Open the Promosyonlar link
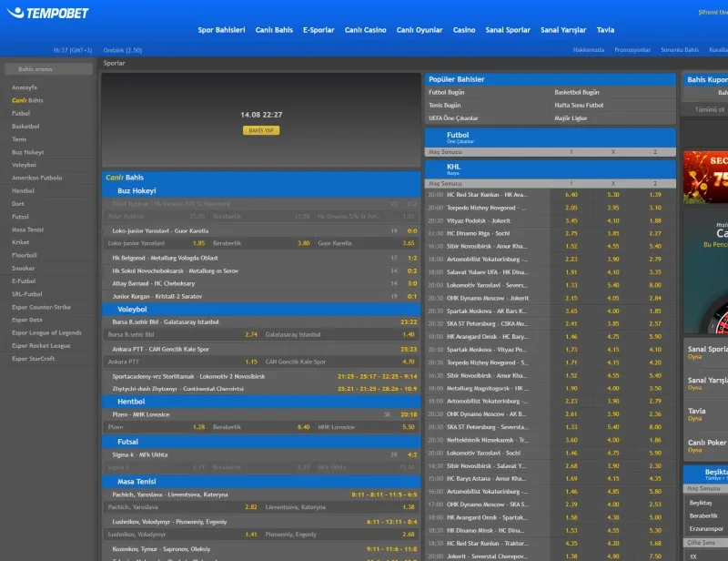Screen dimensions: 728x561 [632, 50]
